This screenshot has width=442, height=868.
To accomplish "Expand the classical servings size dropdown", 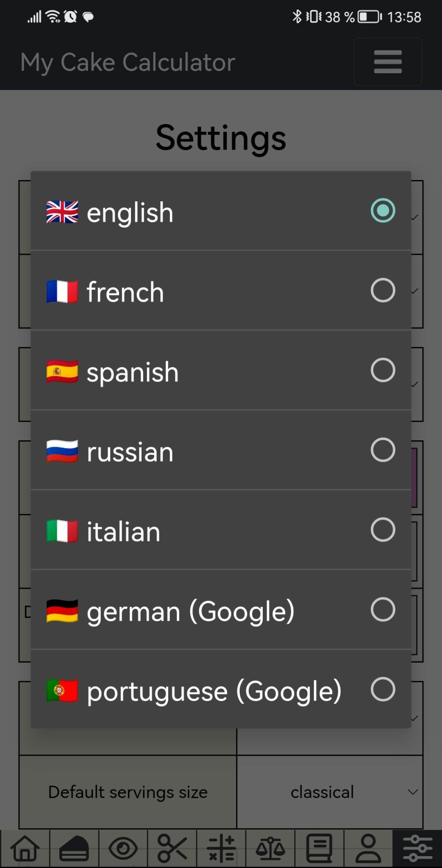I will (330, 792).
